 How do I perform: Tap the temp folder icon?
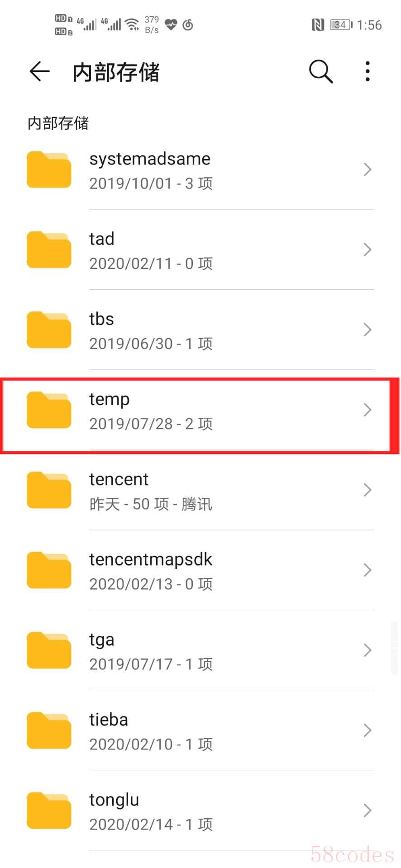pos(49,410)
